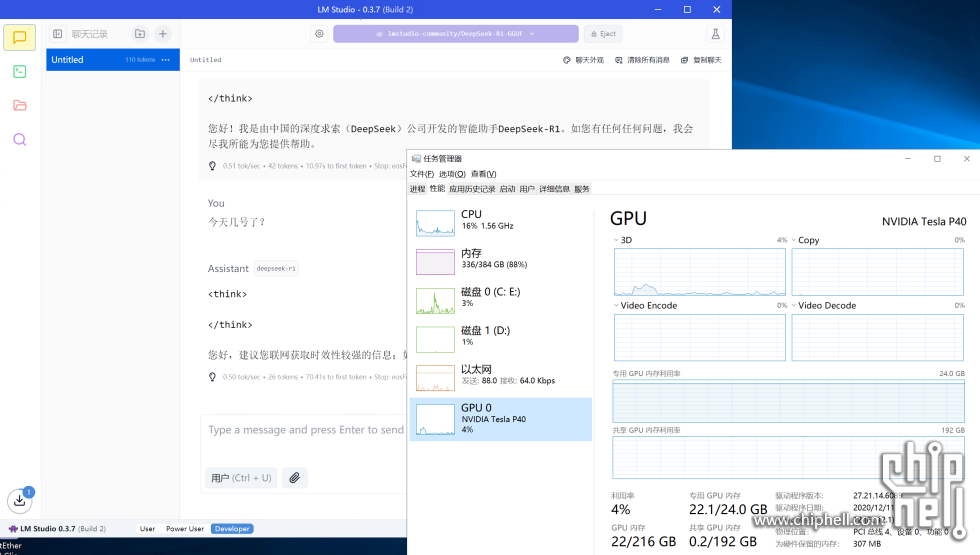Open model settings gear icon

coord(319,34)
